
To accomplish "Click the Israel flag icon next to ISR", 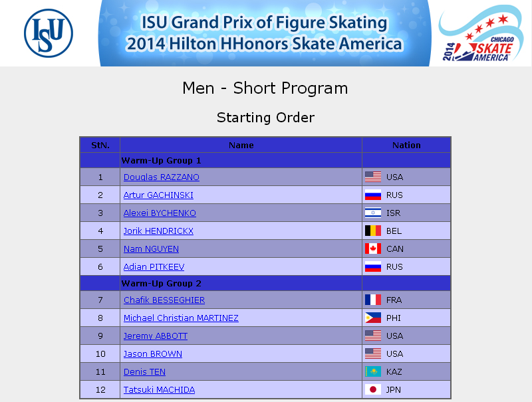I will [x=373, y=213].
